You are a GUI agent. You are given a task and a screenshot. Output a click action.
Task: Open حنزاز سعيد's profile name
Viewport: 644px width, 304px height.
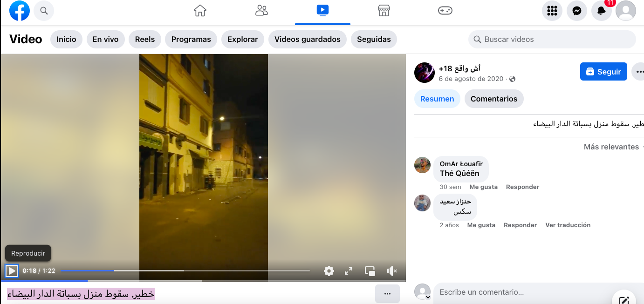456,202
